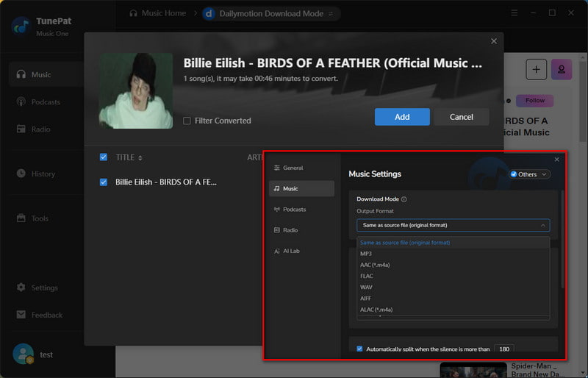The width and height of the screenshot is (588, 378).
Task: Select FLAC output format
Action: (453, 276)
